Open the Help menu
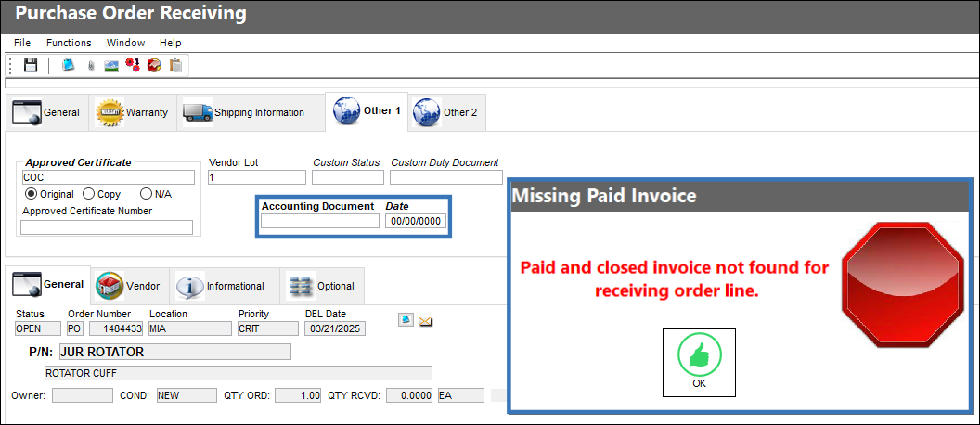Screen dimensions: 980x425 point(171,43)
